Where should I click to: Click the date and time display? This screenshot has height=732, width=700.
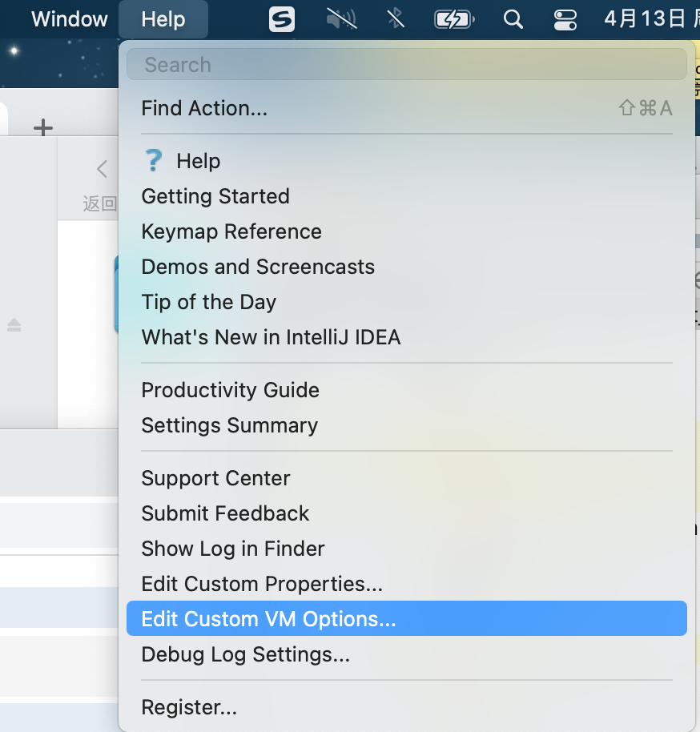[x=650, y=18]
